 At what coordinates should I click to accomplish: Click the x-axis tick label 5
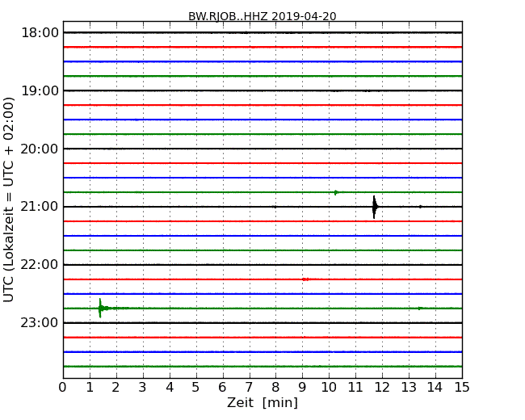click(x=195, y=388)
